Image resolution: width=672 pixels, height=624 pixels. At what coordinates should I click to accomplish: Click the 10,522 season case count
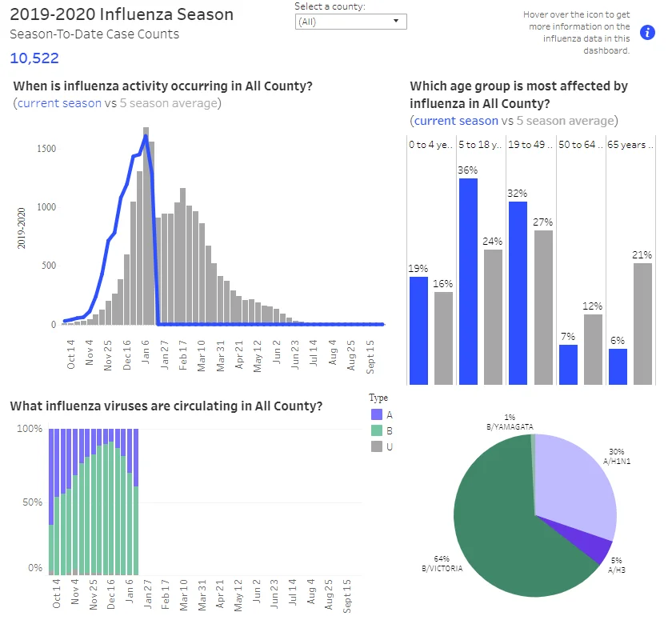(34, 58)
